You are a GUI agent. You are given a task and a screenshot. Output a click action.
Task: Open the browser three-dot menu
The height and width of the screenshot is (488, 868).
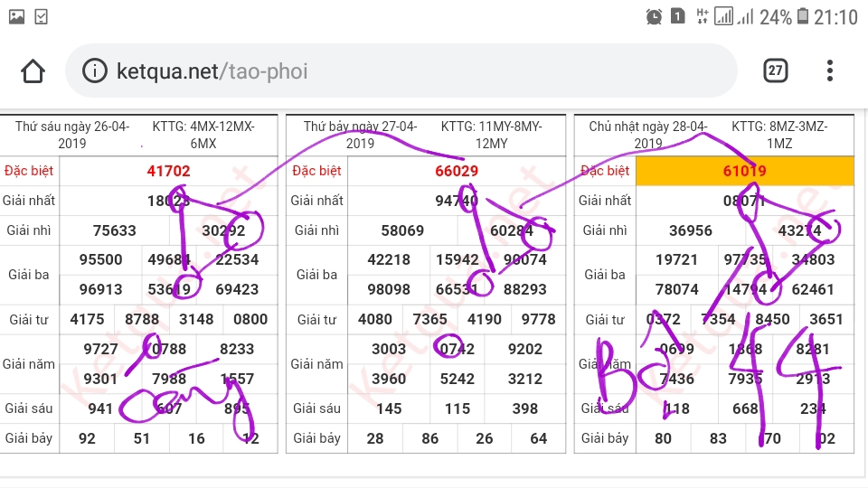click(x=830, y=70)
